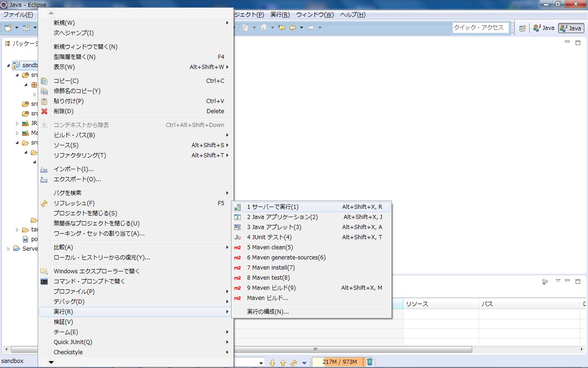Click the m2 icon beside Maven install

pos(237,268)
